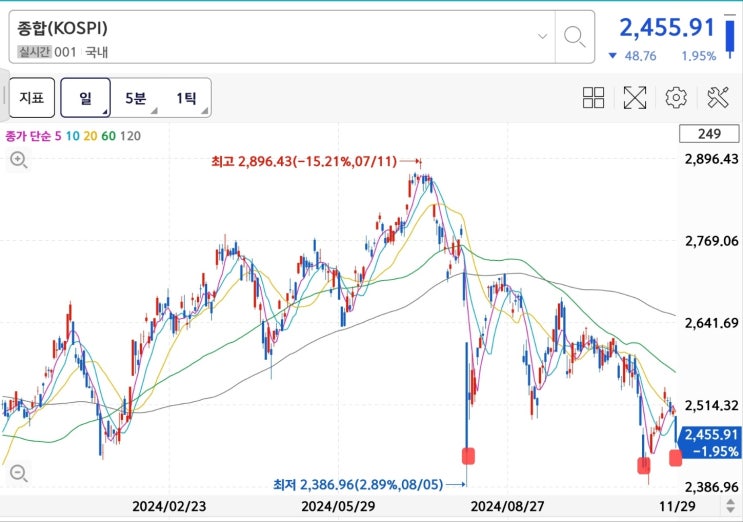
Task: Click the zoom out magnifier icon
Action: tap(18, 473)
